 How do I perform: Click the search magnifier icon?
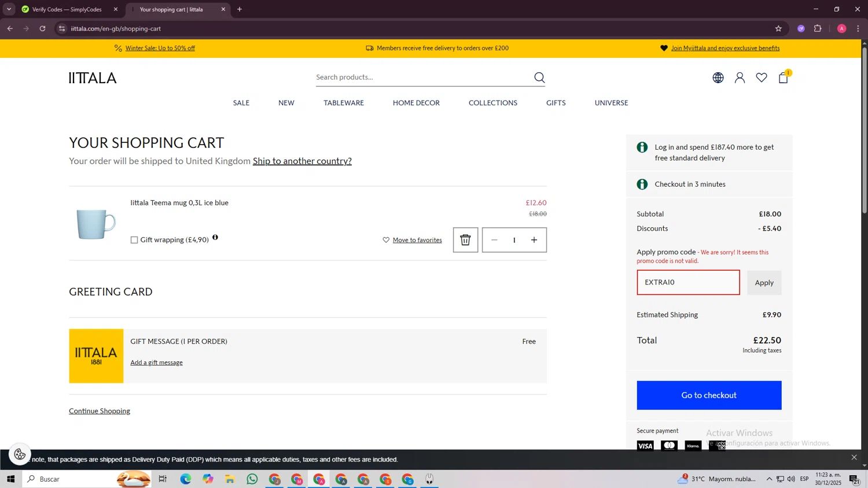539,77
